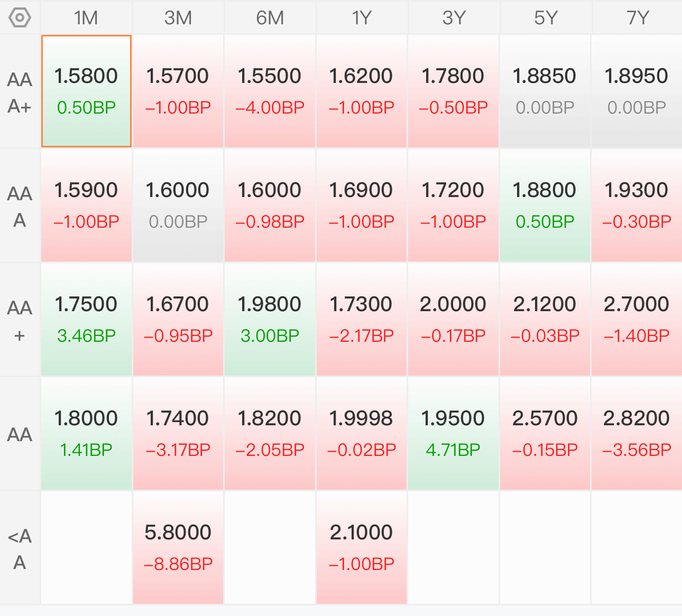
Task: Open <AA 1Y cell 2.1000
Action: (362, 548)
